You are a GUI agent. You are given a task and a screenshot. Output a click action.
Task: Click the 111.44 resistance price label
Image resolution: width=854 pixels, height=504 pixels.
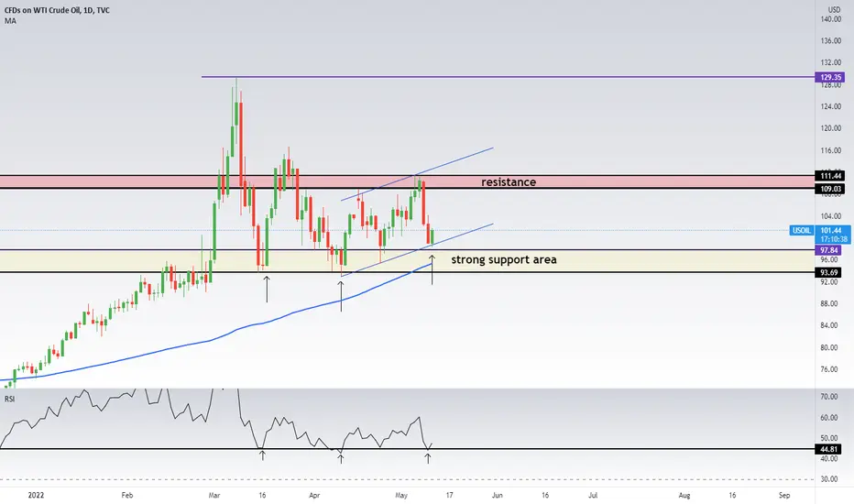pyautogui.click(x=830, y=175)
